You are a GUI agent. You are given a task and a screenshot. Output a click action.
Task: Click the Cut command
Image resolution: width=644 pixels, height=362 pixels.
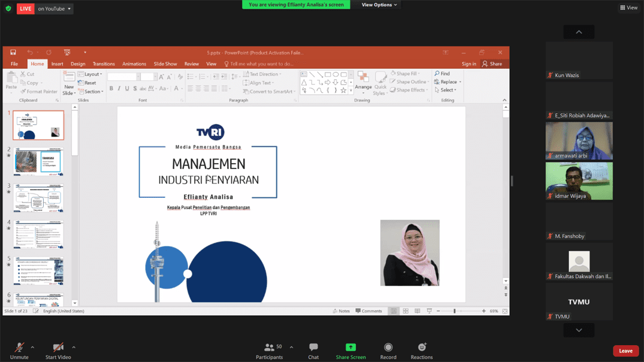point(28,74)
